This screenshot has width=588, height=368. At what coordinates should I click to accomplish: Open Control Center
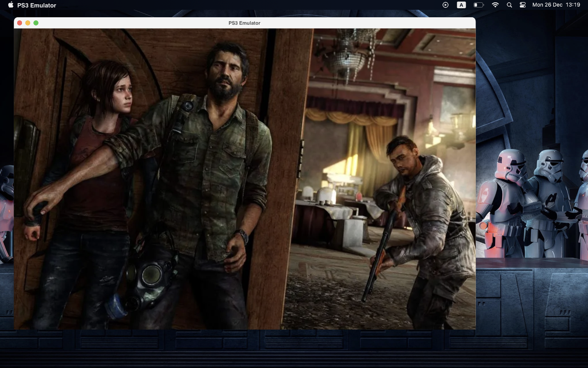tap(523, 5)
